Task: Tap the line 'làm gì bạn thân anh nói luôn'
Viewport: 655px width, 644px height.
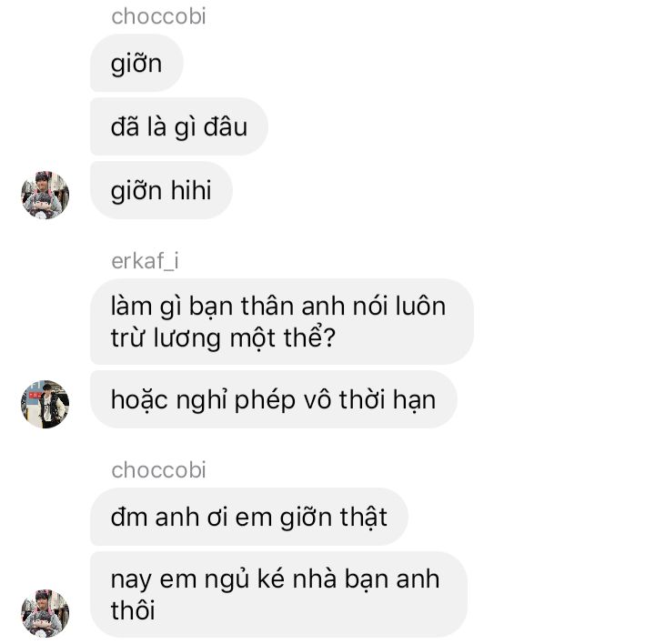Action: pos(278,306)
